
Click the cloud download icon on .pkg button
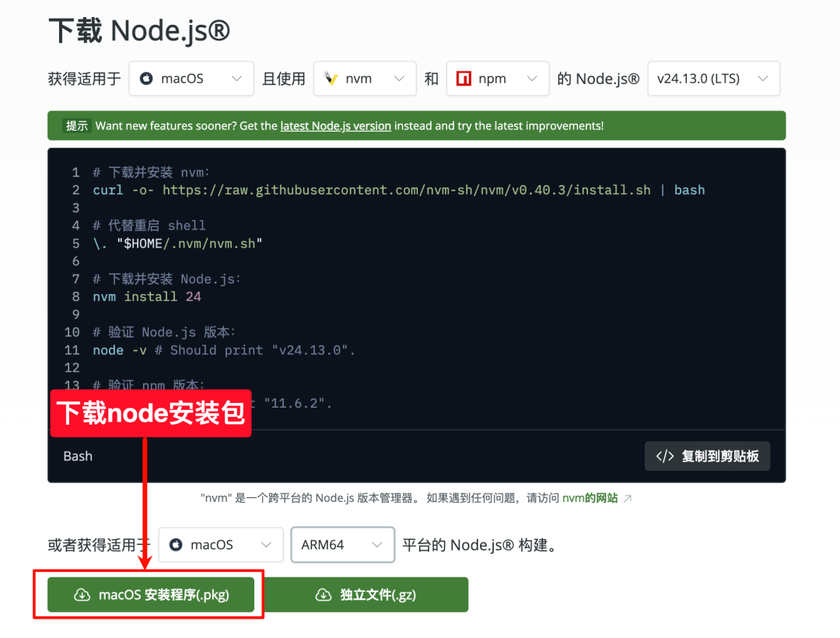[x=82, y=594]
